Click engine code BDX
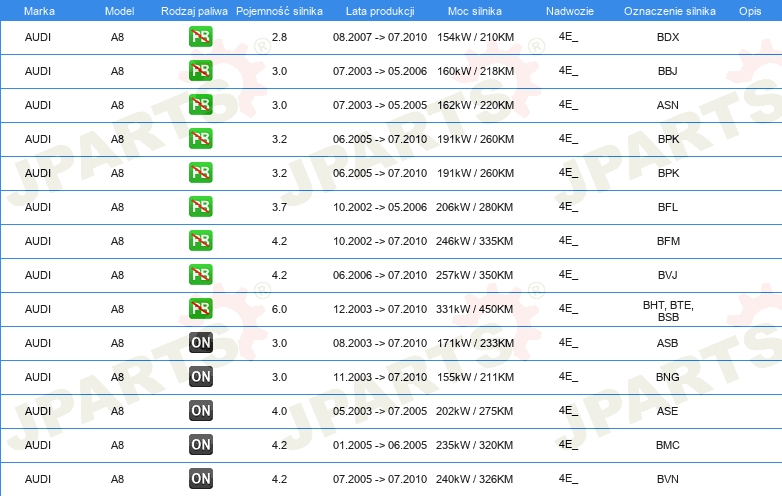Image resolution: width=782 pixels, height=496 pixels. [668, 37]
